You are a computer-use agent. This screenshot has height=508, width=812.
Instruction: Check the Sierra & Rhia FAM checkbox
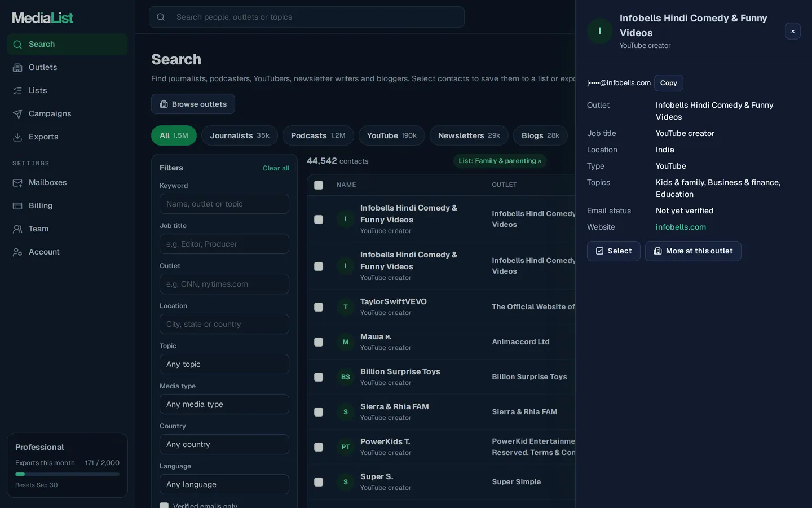[319, 412]
